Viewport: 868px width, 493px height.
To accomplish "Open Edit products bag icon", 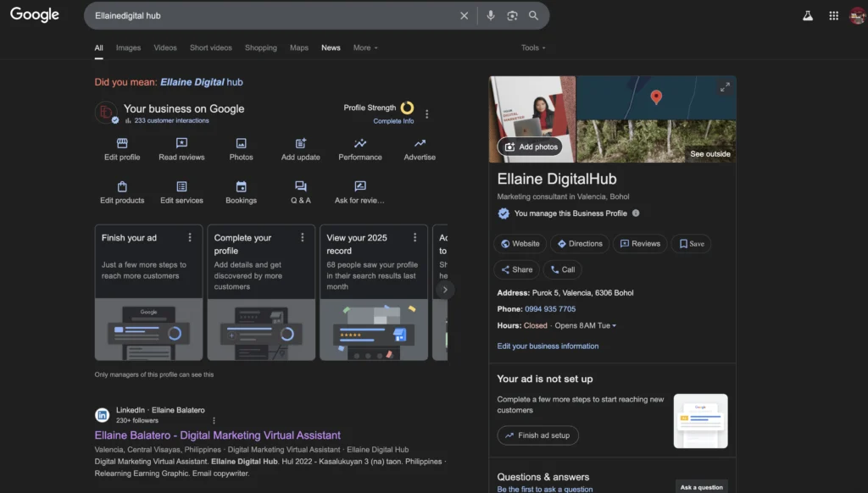I will pos(122,186).
